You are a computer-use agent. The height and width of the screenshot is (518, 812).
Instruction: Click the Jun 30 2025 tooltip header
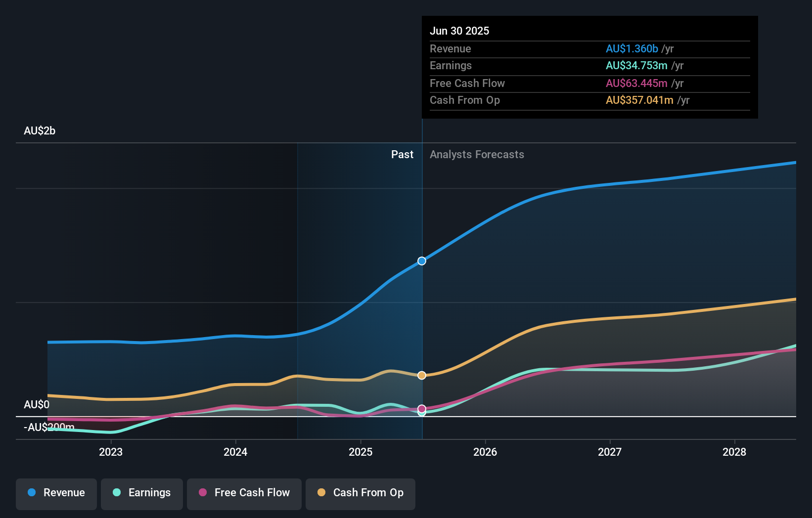point(459,31)
